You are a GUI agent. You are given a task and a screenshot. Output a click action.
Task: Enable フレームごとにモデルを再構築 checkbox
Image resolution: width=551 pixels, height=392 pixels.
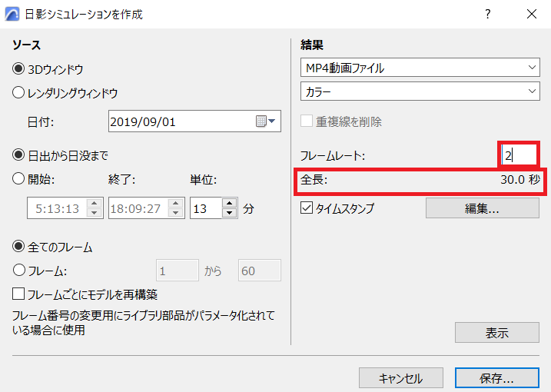coord(18,294)
